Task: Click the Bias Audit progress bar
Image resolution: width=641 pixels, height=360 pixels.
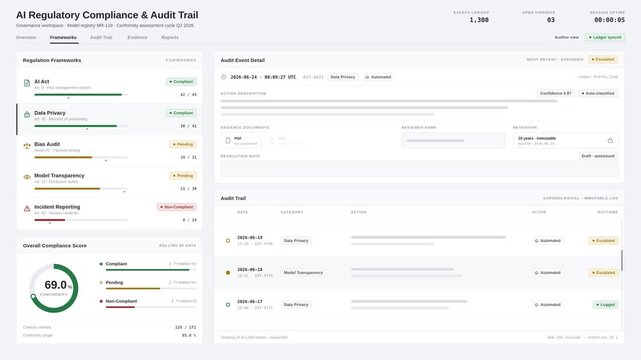Action: (81, 157)
